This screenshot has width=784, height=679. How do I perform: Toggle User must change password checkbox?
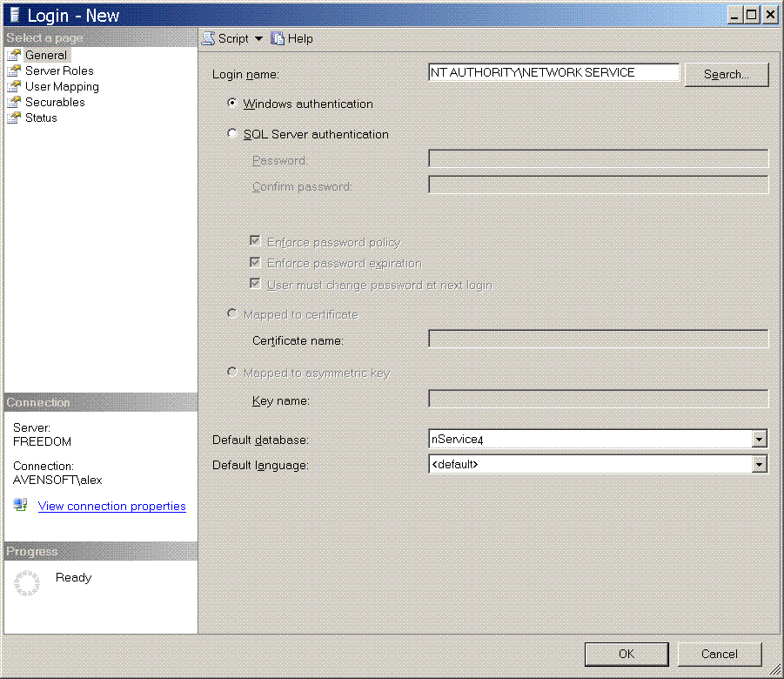[x=255, y=284]
